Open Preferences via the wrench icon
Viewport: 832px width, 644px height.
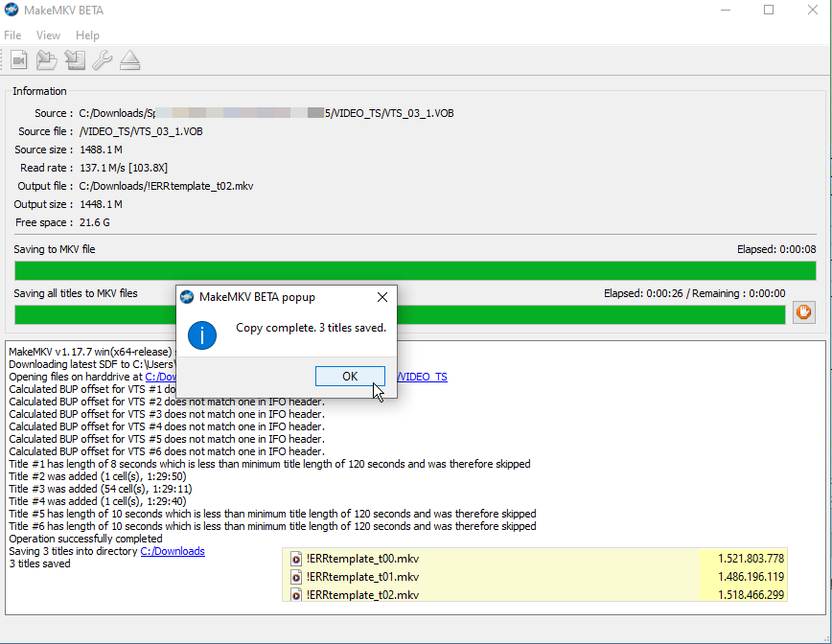click(x=103, y=60)
